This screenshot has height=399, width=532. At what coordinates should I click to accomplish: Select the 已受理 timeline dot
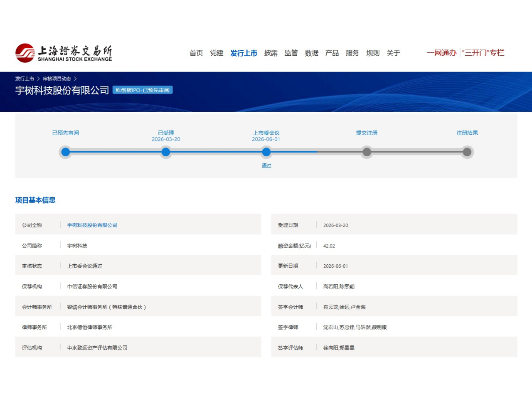(x=166, y=152)
